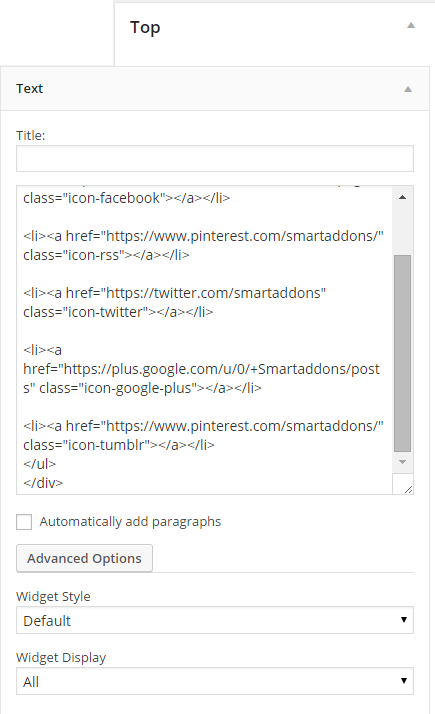The width and height of the screenshot is (435, 714).
Task: Place cursor on the icon-twitter code line
Action: pos(118,312)
